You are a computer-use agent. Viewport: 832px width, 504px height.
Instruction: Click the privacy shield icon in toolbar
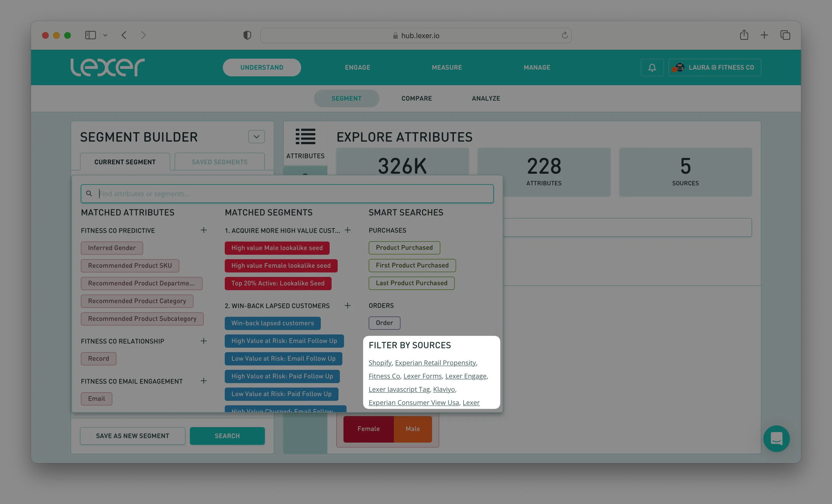247,35
